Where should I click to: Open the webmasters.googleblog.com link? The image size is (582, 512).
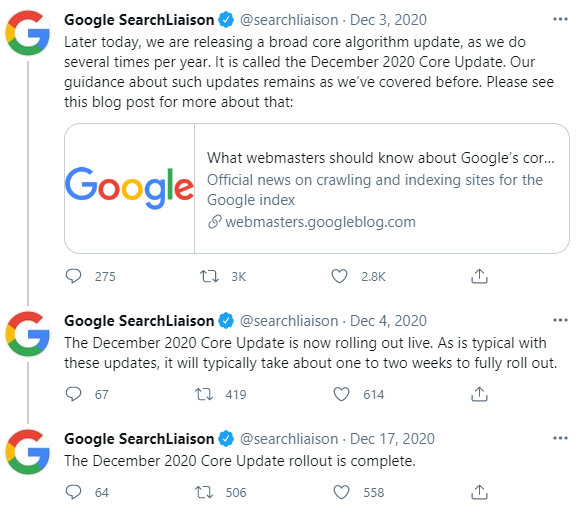[x=320, y=222]
